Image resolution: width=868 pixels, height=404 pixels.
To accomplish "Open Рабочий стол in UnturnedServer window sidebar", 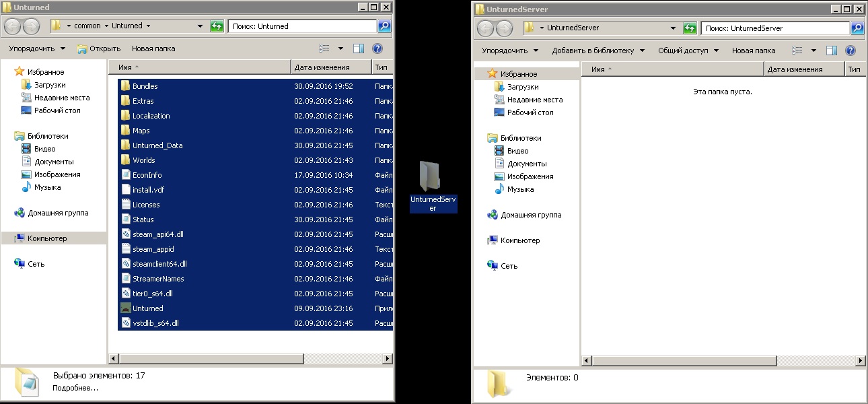I will click(523, 112).
